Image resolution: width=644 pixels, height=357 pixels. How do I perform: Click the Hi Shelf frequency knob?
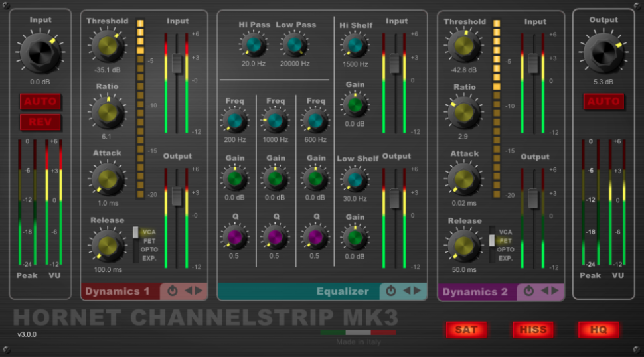point(355,46)
